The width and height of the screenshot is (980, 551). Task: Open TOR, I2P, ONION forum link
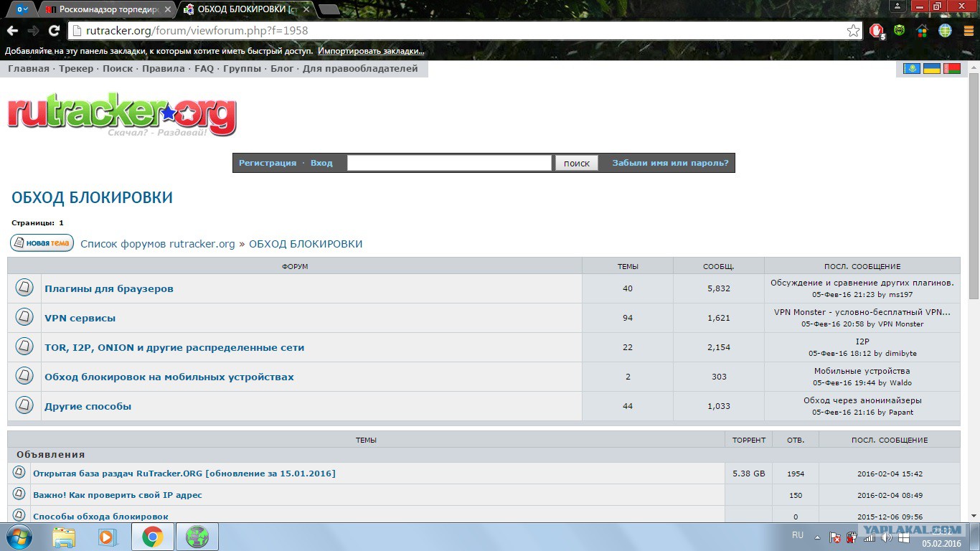(174, 347)
